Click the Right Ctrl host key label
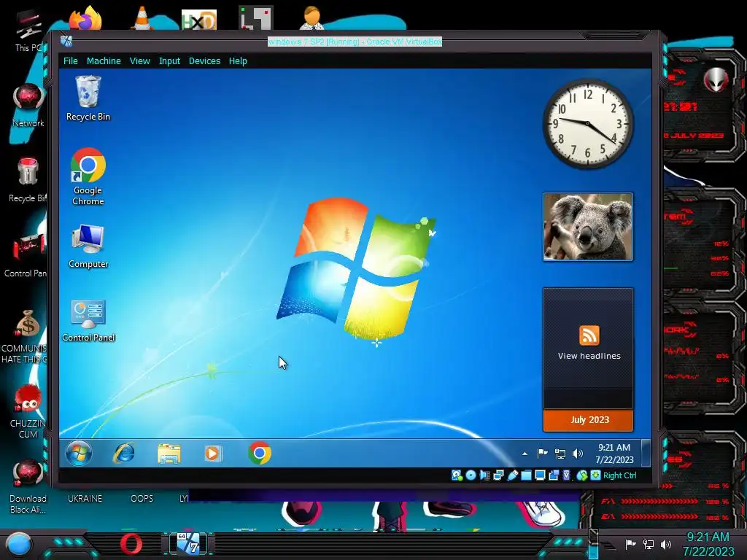The height and width of the screenshot is (560, 747). [x=620, y=475]
